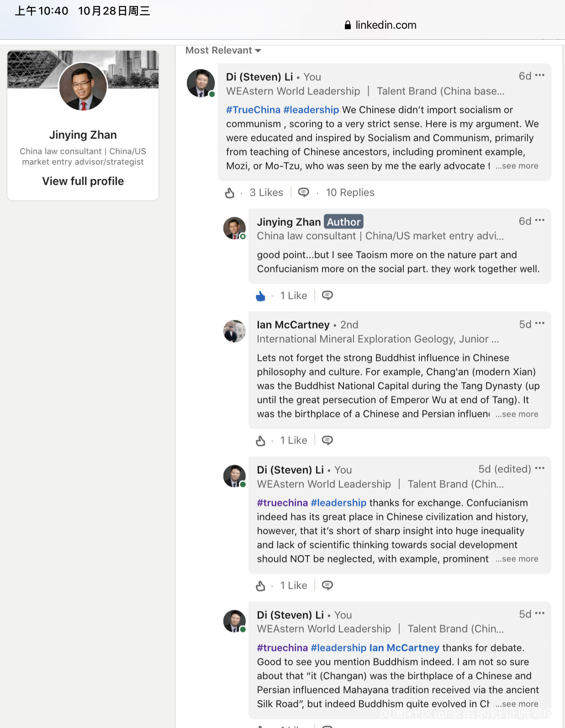
Task: Unlike Jinying Zhan's liked reply
Action: pyautogui.click(x=260, y=296)
